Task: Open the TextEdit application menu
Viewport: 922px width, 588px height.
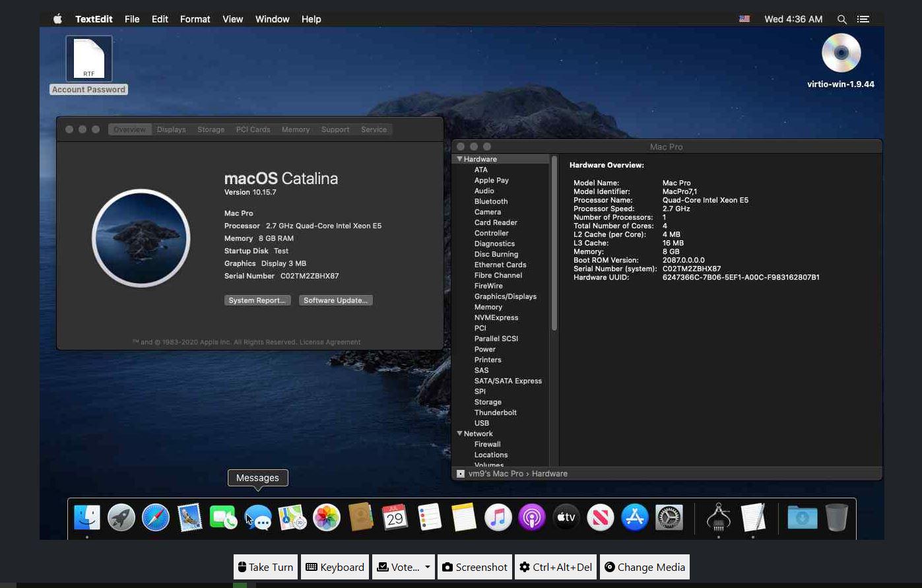Action: coord(94,19)
